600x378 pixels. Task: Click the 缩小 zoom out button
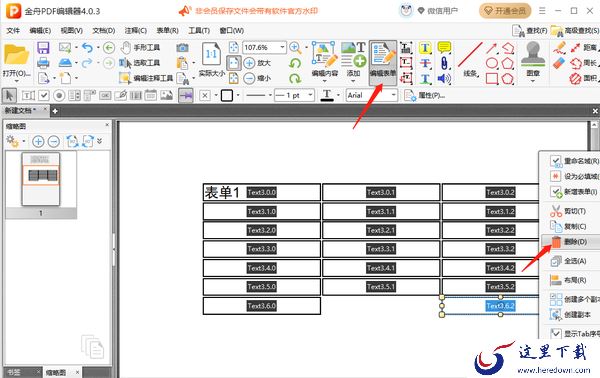click(258, 78)
